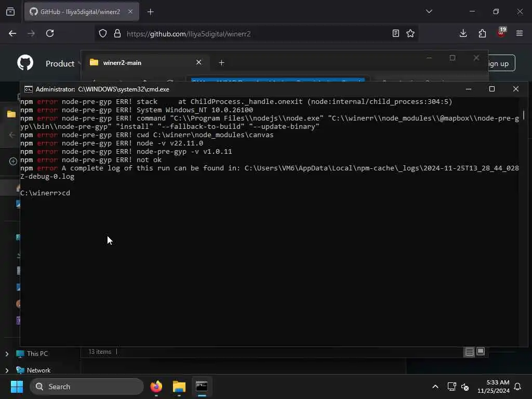Click the GitHub Sign up button
Image resolution: width=532 pixels, height=399 pixels.
(x=501, y=63)
